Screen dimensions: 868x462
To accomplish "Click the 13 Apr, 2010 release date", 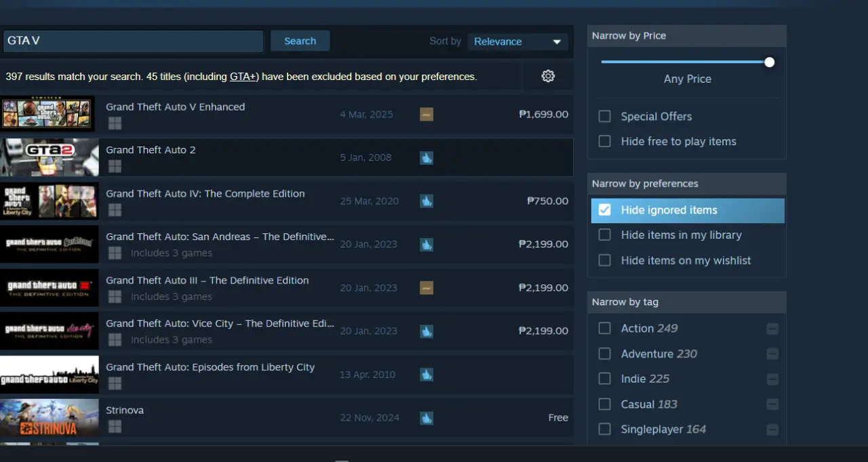I will click(367, 374).
